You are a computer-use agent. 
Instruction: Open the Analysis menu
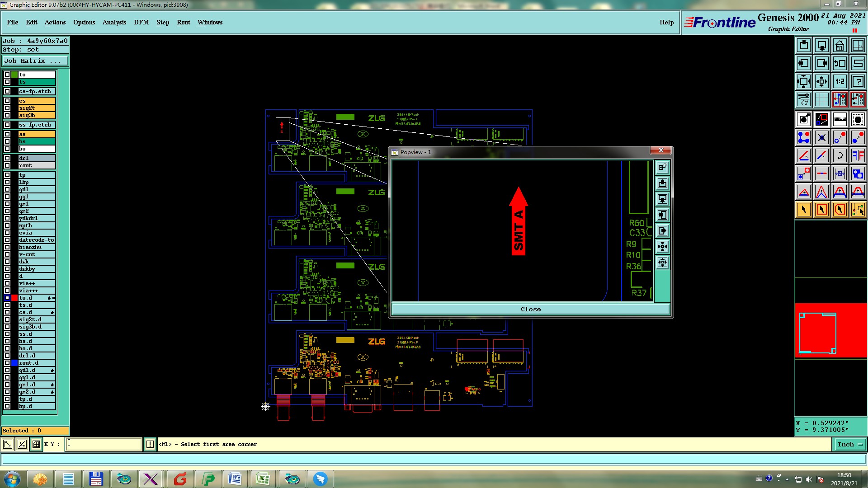point(114,22)
